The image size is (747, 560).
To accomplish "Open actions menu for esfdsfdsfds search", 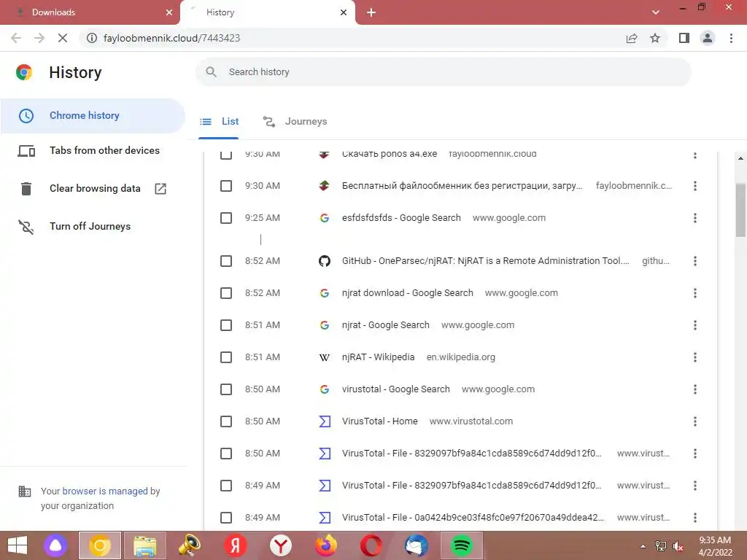I will pyautogui.click(x=695, y=218).
